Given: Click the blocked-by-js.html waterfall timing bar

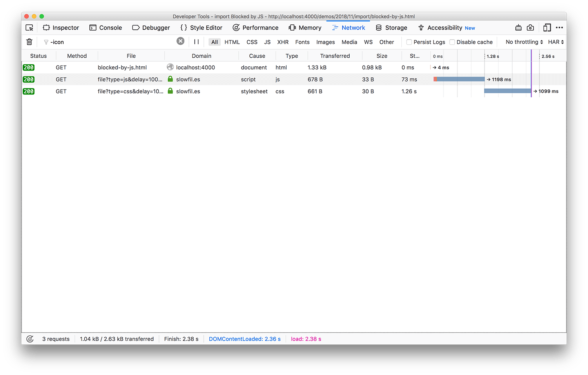Looking at the screenshot, I should (x=431, y=67).
